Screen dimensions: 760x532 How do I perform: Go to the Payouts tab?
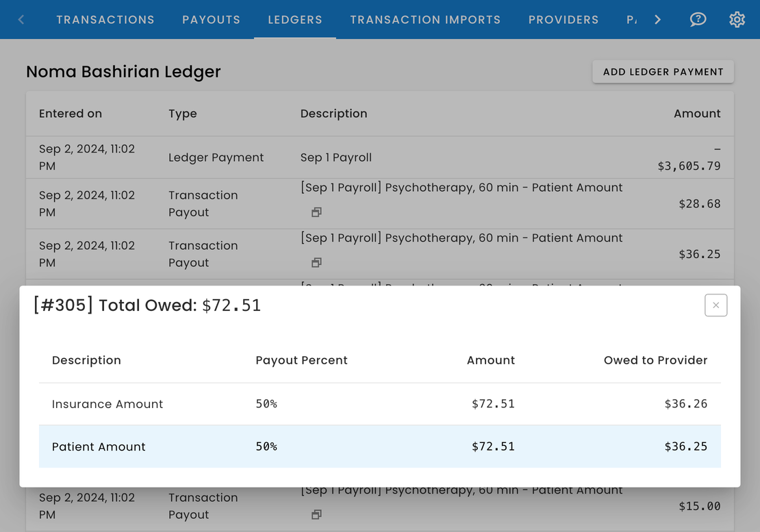[211, 20]
